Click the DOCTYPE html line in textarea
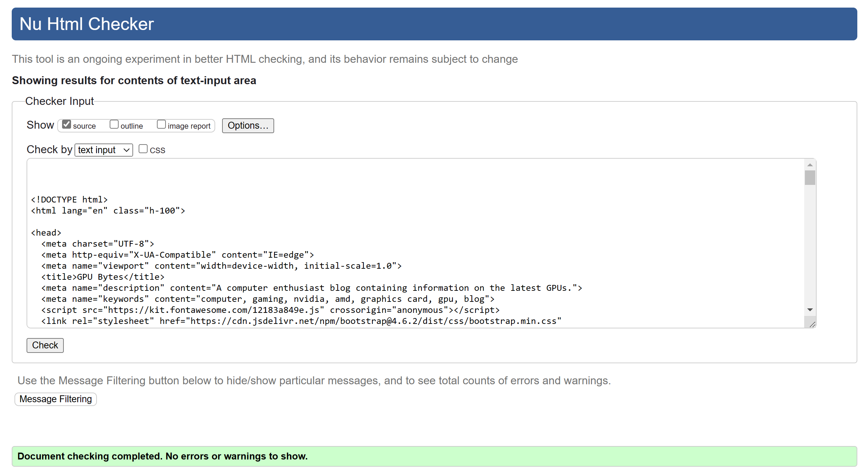Screen dimensions: 868x475 [x=69, y=200]
